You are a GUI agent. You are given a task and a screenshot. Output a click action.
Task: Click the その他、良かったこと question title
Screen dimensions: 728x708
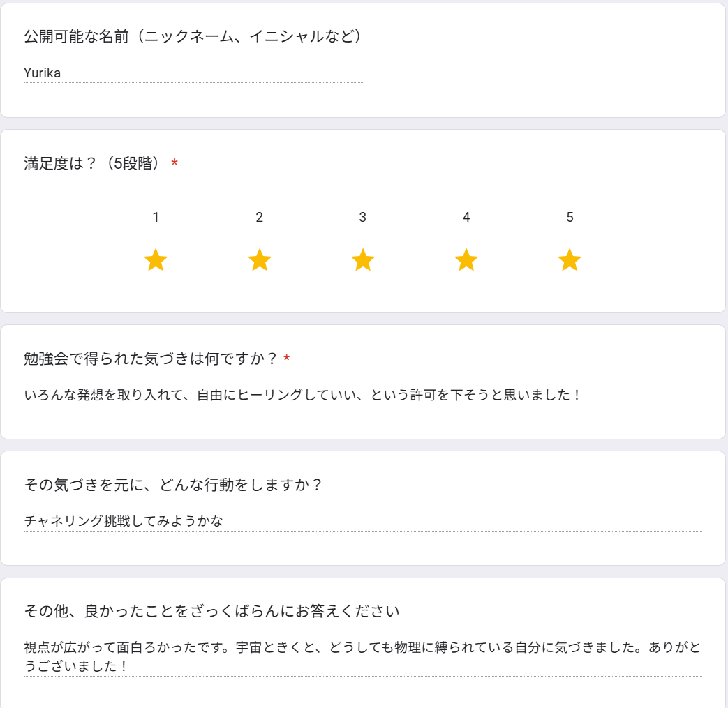tap(211, 611)
